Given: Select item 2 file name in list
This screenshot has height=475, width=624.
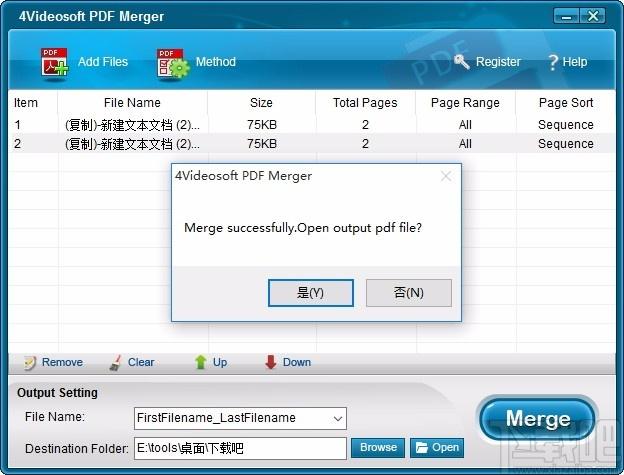Looking at the screenshot, I should coord(133,144).
